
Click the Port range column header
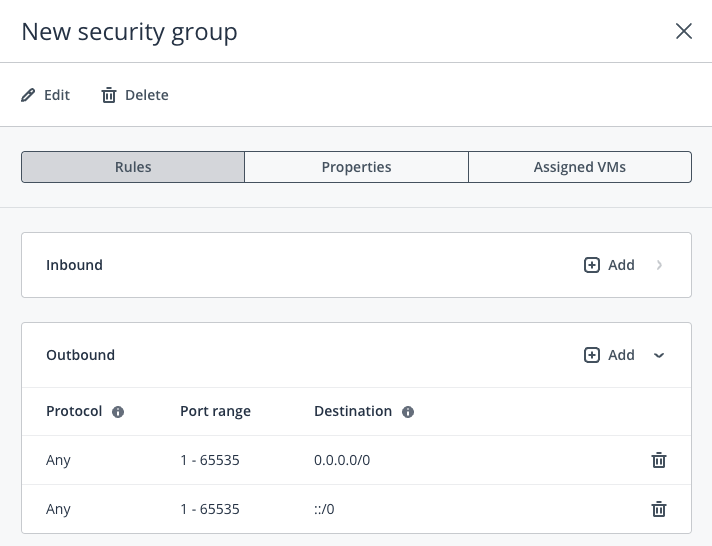(x=215, y=411)
